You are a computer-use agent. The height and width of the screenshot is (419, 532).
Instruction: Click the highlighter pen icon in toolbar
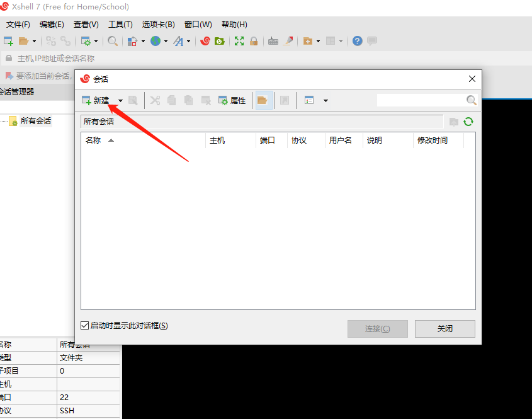point(288,41)
